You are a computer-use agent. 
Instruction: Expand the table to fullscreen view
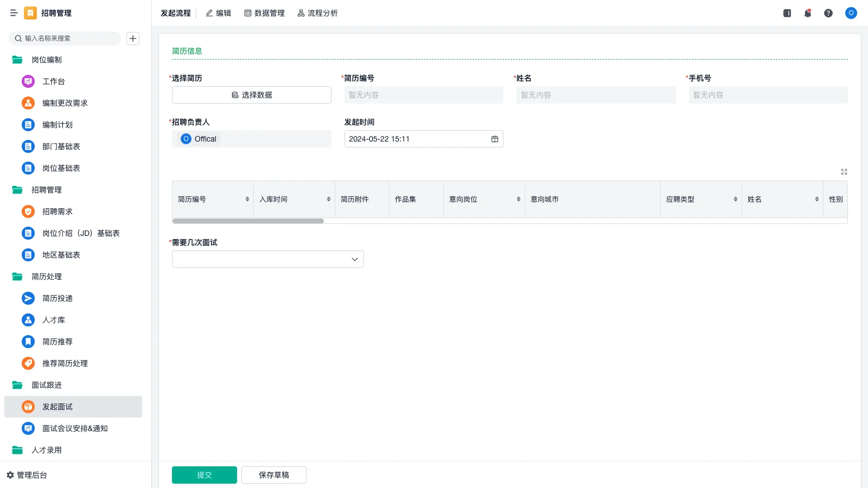pyautogui.click(x=844, y=171)
